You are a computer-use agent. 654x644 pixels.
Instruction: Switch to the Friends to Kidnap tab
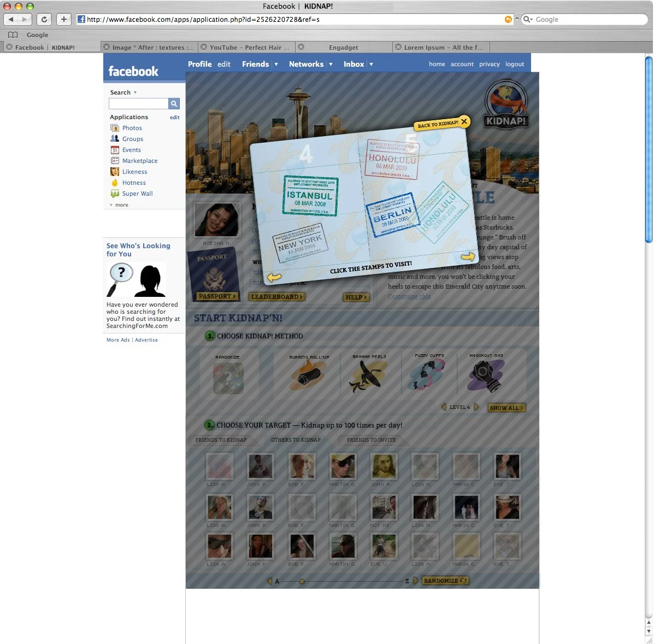coord(221,440)
